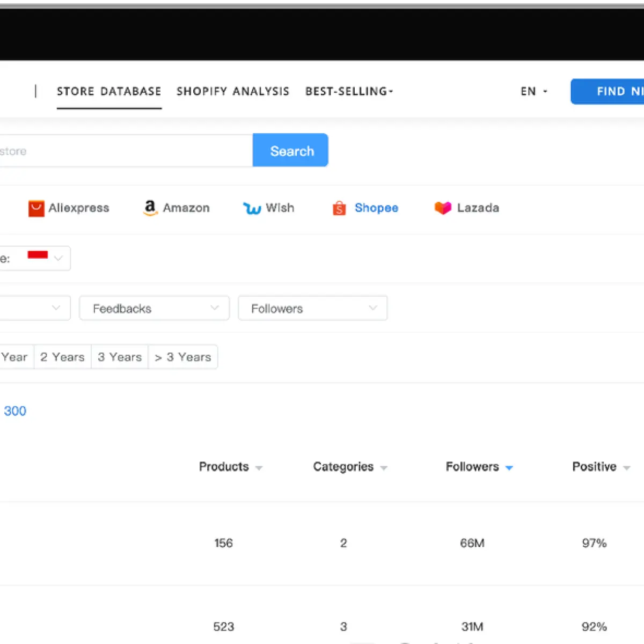644x644 pixels.
Task: Select the 3 Years store age option
Action: pos(120,357)
